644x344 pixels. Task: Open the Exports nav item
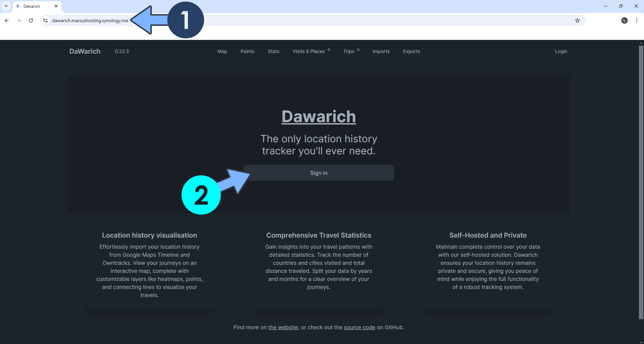tap(412, 51)
